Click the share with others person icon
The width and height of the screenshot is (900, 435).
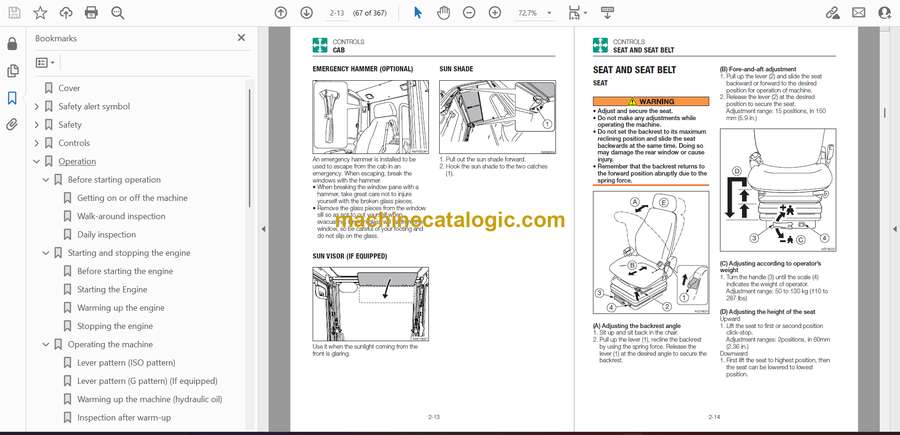(885, 13)
